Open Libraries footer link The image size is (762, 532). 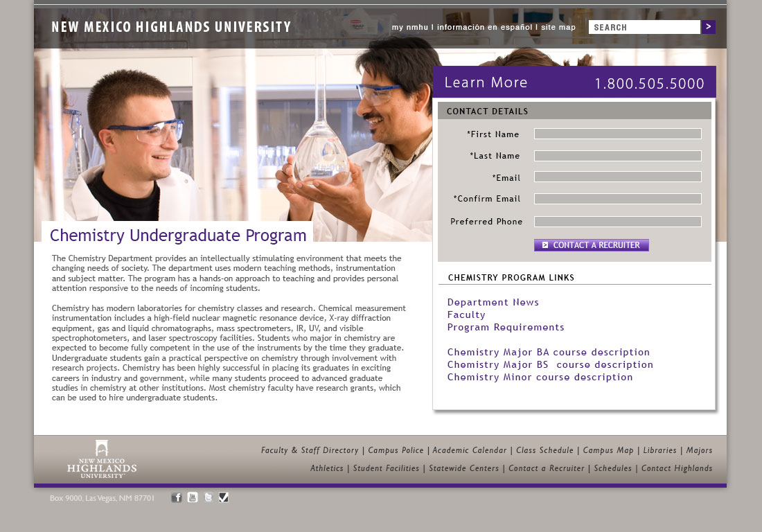tap(659, 450)
